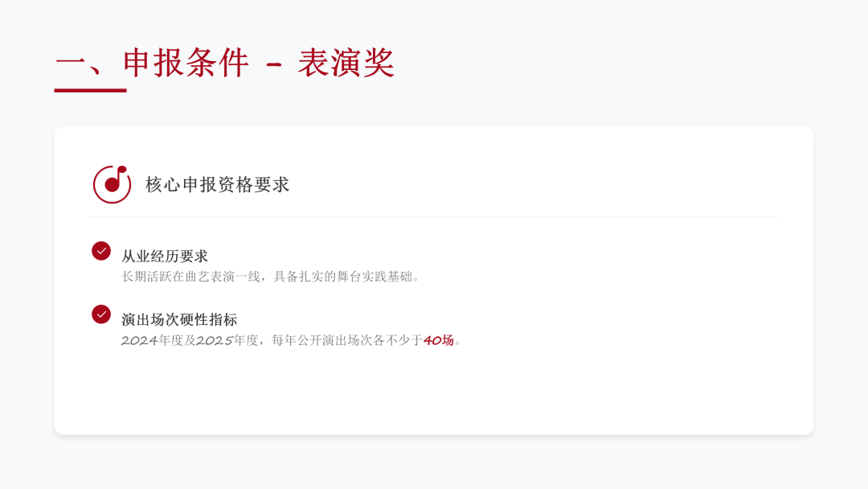Click the red underline below the title
The width and height of the screenshot is (868, 489).
pos(90,90)
